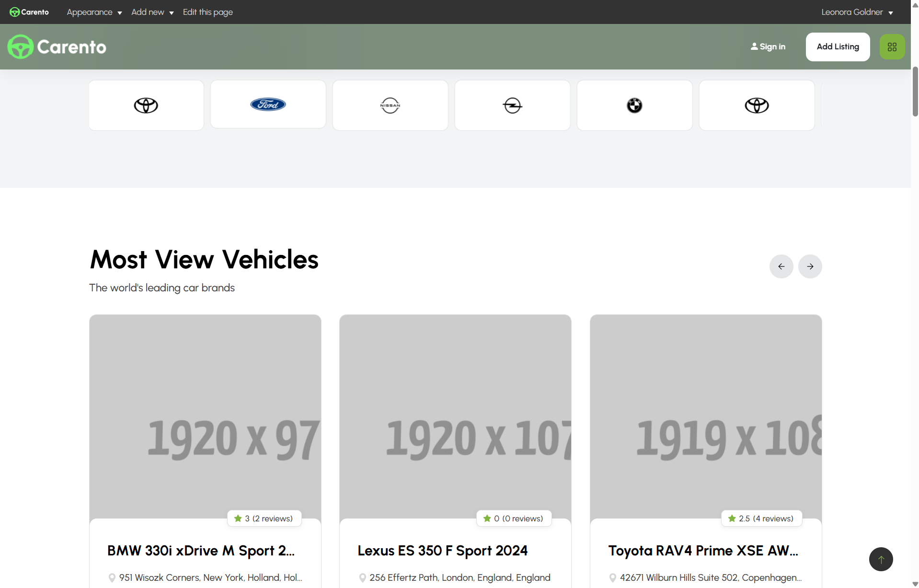The image size is (919, 588).
Task: Open the Add new dropdown
Action: pos(152,12)
